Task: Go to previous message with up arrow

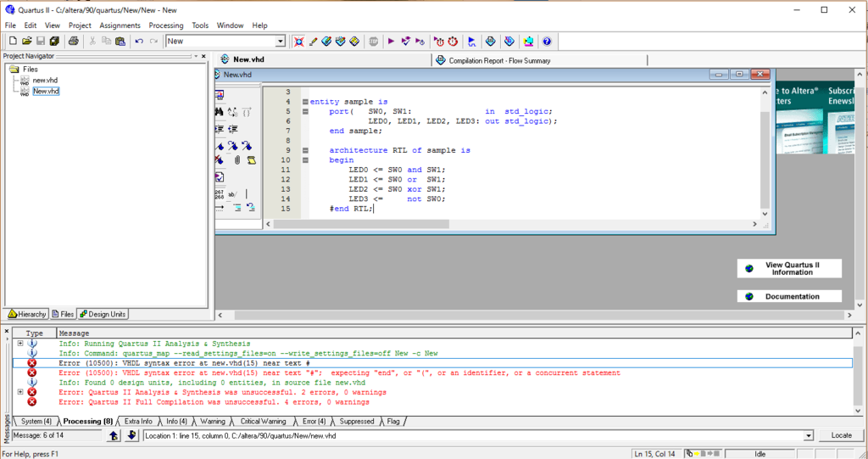Action: click(x=114, y=436)
